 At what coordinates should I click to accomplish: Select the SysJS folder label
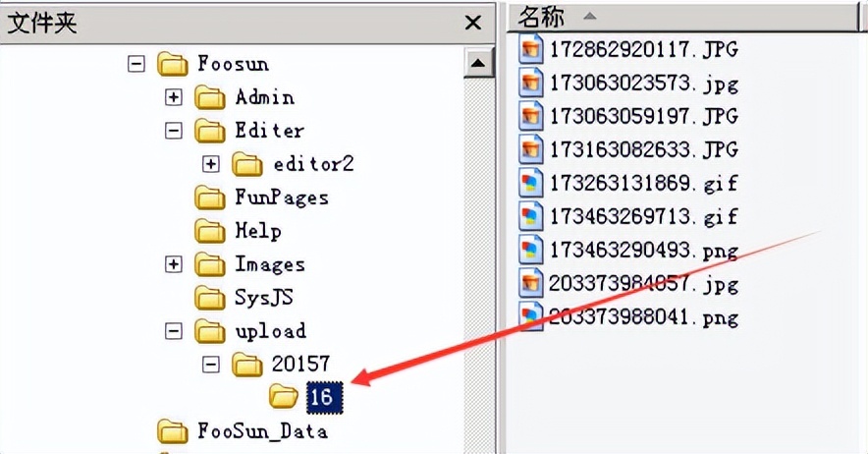[263, 298]
